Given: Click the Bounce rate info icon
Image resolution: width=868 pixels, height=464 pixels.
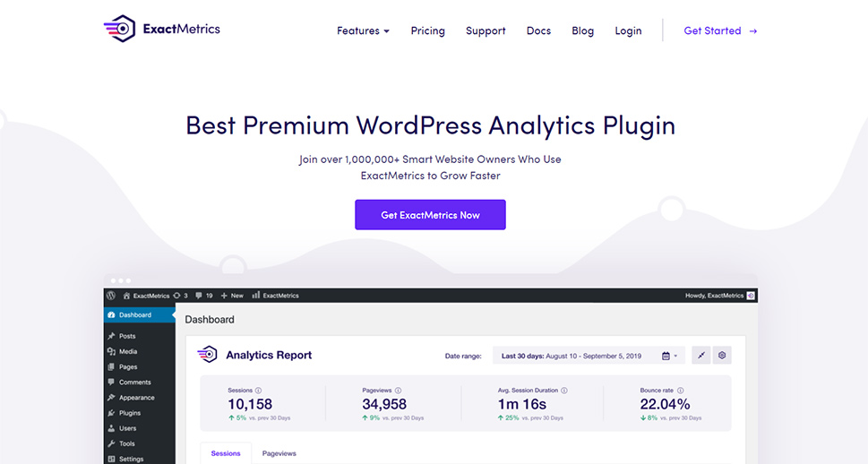Looking at the screenshot, I should pos(681,391).
